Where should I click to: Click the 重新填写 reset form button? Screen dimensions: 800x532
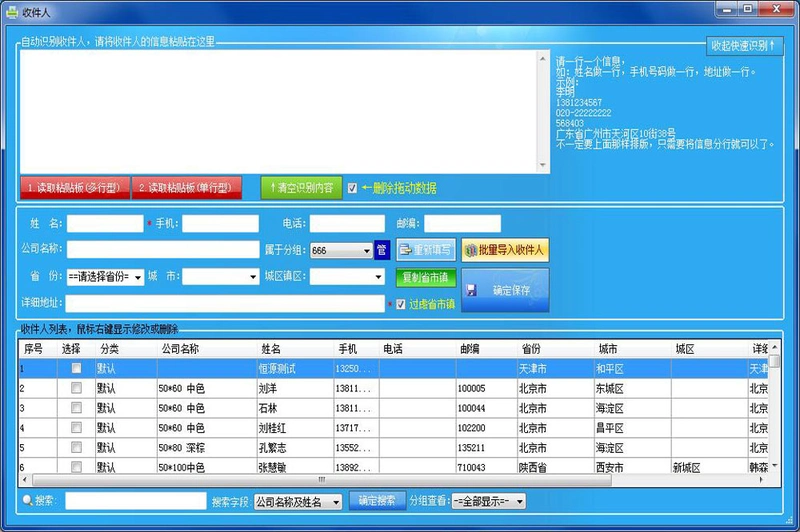pos(426,250)
